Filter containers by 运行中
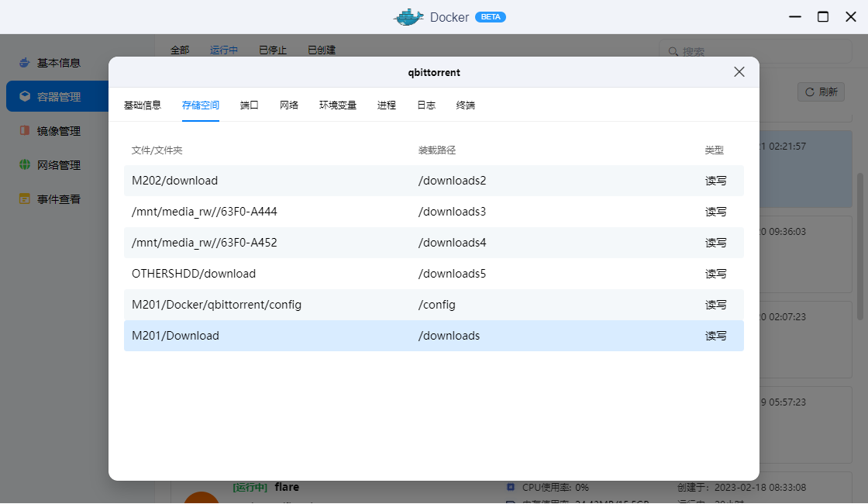The height and width of the screenshot is (504, 868). pyautogui.click(x=224, y=50)
